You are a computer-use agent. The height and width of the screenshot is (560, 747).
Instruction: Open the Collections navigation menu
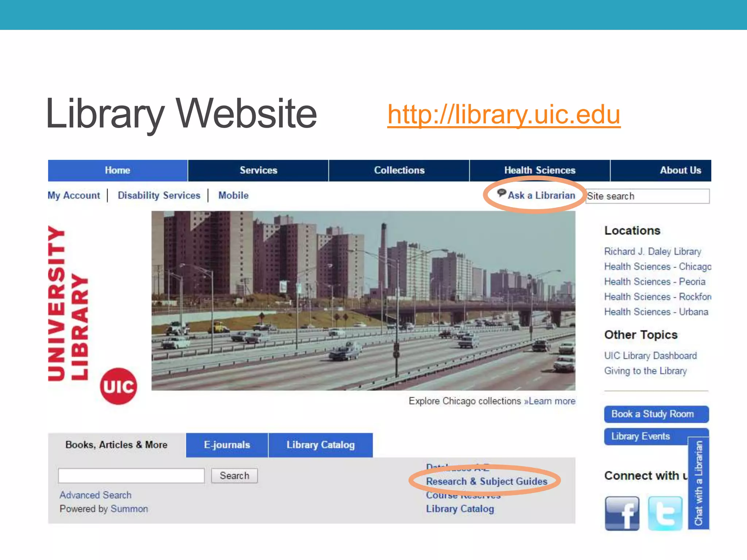point(399,170)
